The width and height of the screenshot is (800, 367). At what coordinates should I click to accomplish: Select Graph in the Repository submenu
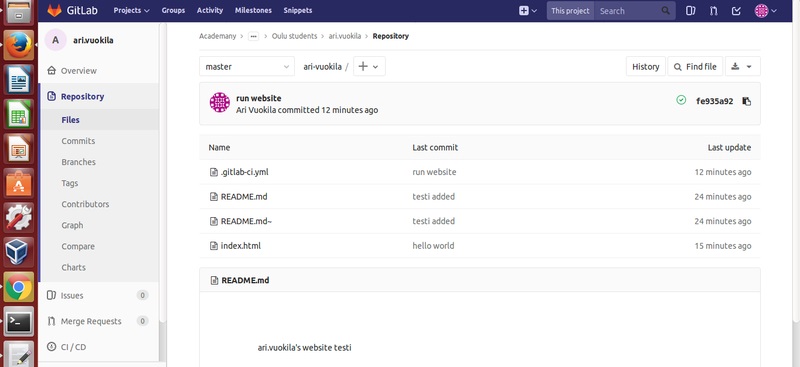pos(72,225)
